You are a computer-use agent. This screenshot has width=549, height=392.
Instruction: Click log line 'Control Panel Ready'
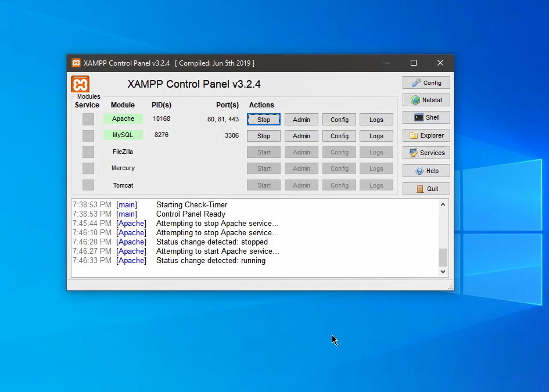click(191, 214)
